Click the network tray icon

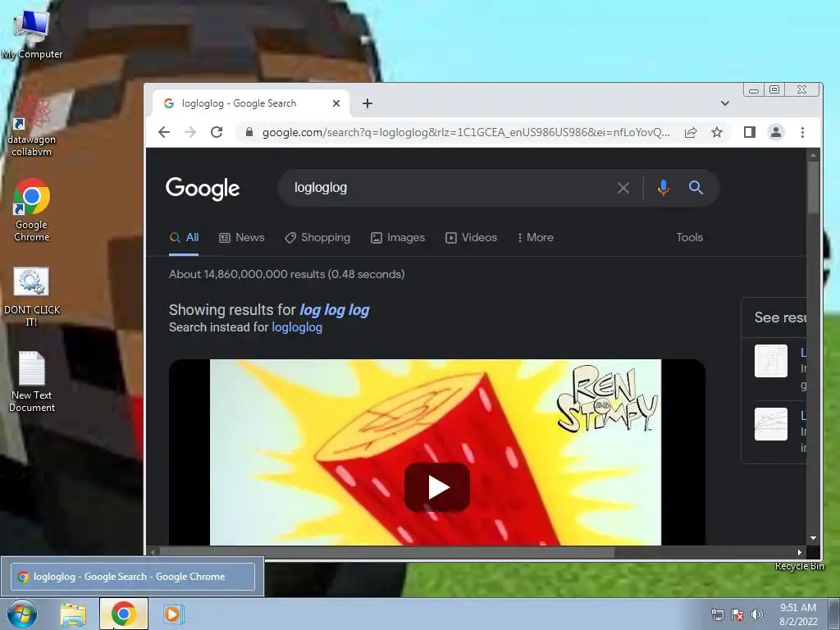pyautogui.click(x=717, y=615)
